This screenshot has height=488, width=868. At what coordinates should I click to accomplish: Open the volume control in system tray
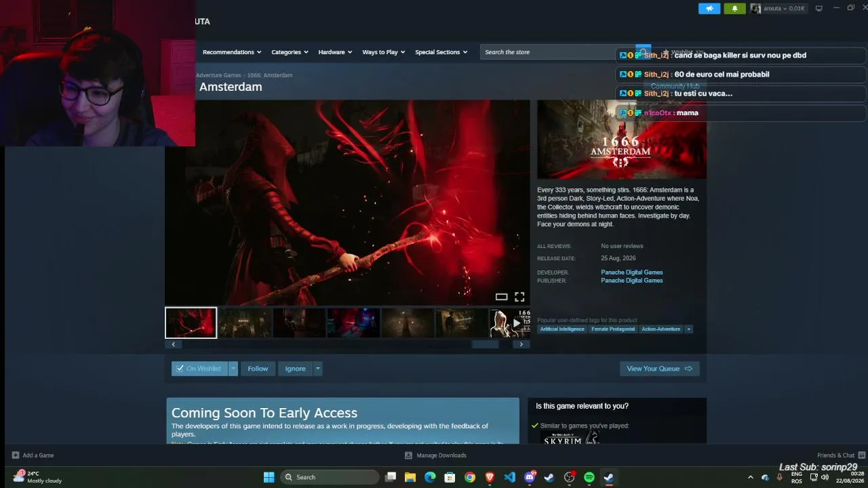[x=825, y=477]
